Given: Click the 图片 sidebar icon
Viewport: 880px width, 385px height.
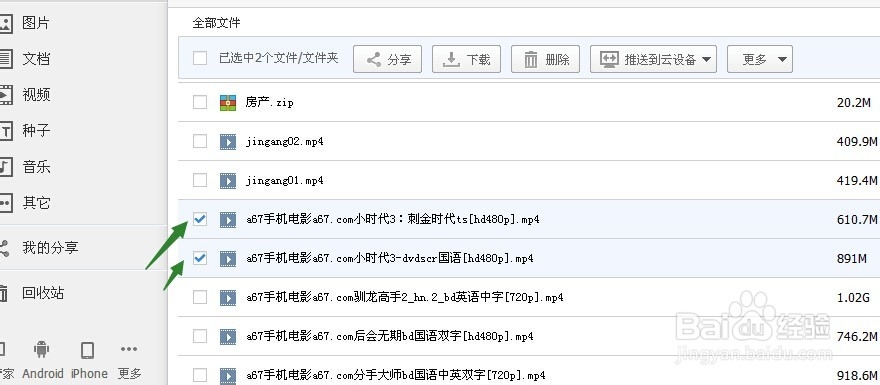Looking at the screenshot, I should (6, 23).
